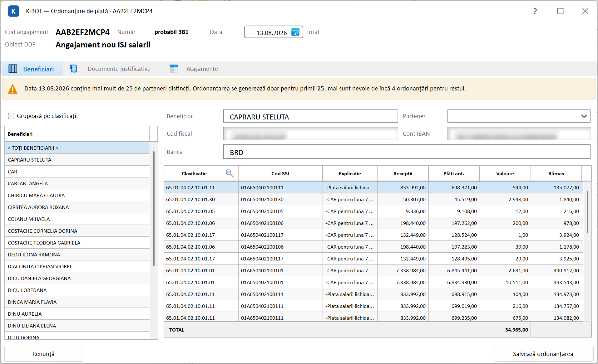The width and height of the screenshot is (598, 364).
Task: Click Rămas cell 490.912,00
Action: pos(556,270)
